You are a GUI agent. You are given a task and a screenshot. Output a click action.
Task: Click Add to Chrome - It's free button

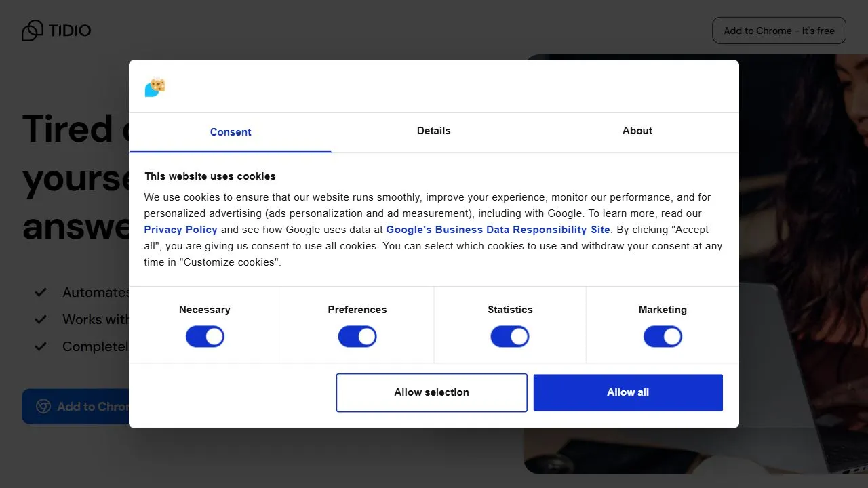(x=779, y=30)
